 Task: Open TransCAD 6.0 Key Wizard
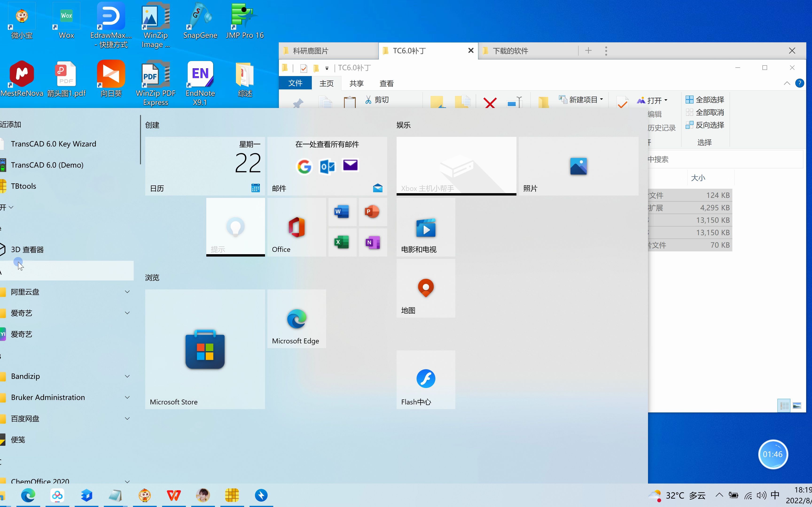pyautogui.click(x=53, y=144)
